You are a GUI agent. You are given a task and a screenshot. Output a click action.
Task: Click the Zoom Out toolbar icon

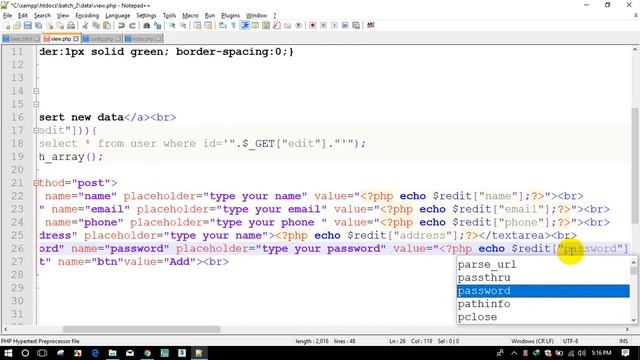coord(183,26)
